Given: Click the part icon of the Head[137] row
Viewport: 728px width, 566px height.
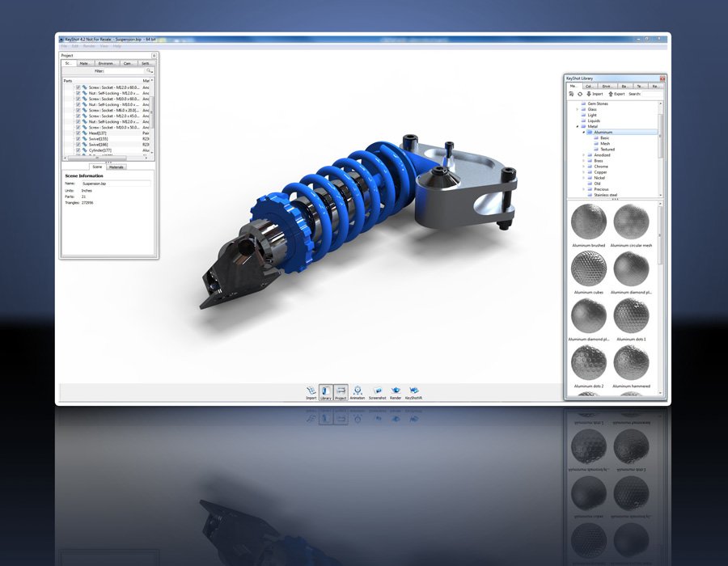Looking at the screenshot, I should tap(85, 133).
